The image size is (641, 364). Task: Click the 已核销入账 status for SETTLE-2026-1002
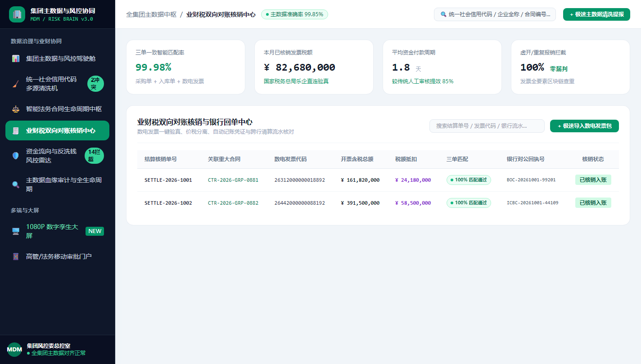click(593, 203)
